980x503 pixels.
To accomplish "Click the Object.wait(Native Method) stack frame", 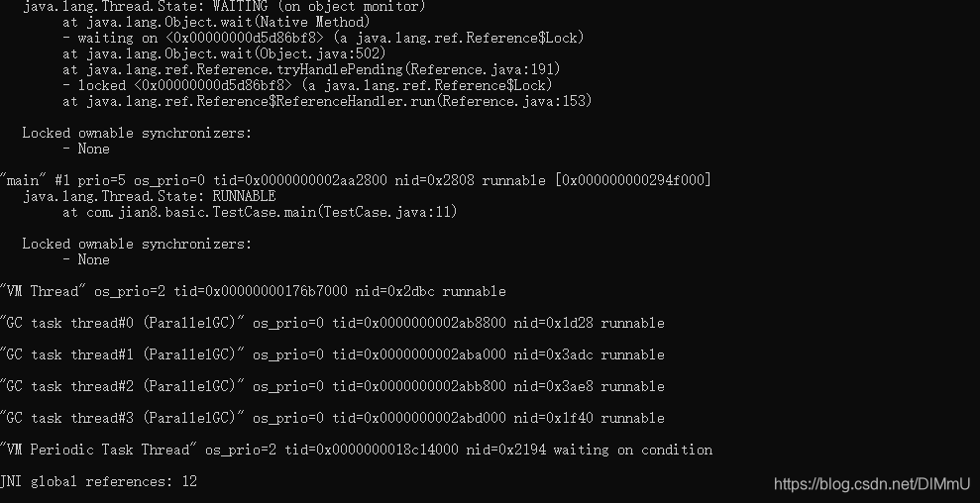I will (x=216, y=23).
